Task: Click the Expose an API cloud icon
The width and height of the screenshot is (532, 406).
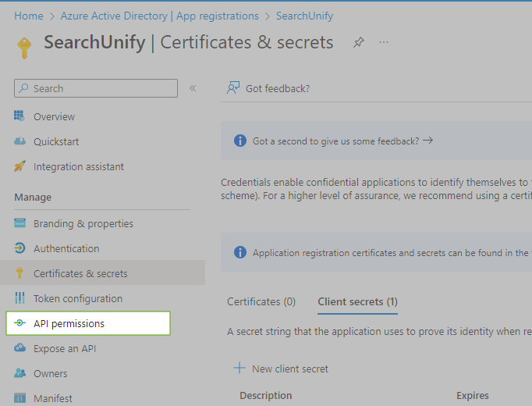Action: click(20, 348)
